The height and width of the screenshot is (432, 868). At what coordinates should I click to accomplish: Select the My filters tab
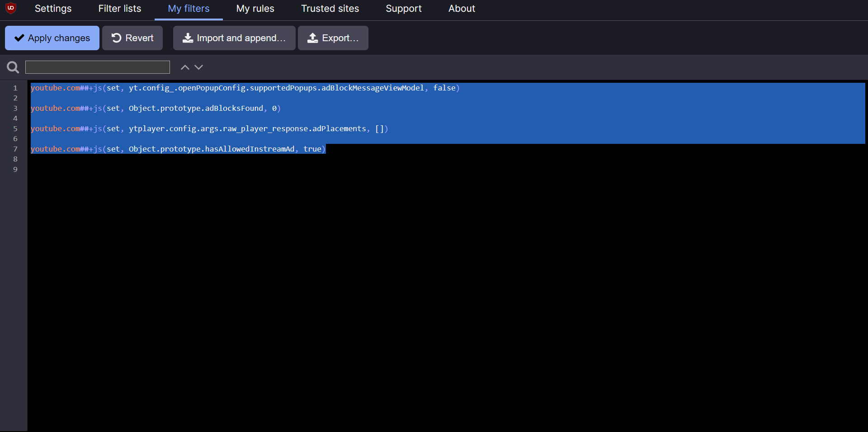(x=189, y=9)
